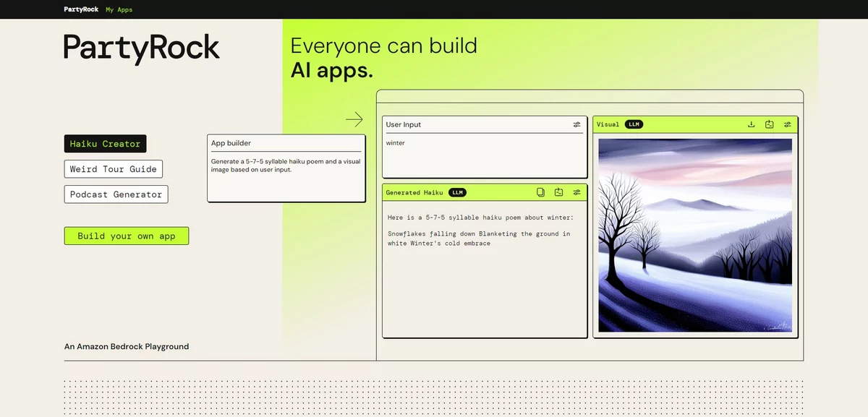The width and height of the screenshot is (868, 417).
Task: Download the Visual widget image
Action: tap(751, 124)
